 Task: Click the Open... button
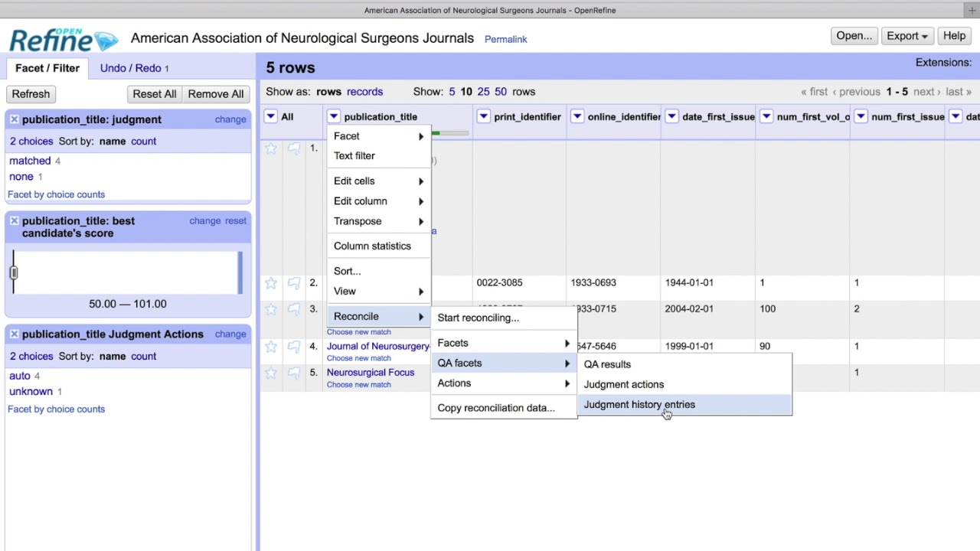tap(854, 36)
